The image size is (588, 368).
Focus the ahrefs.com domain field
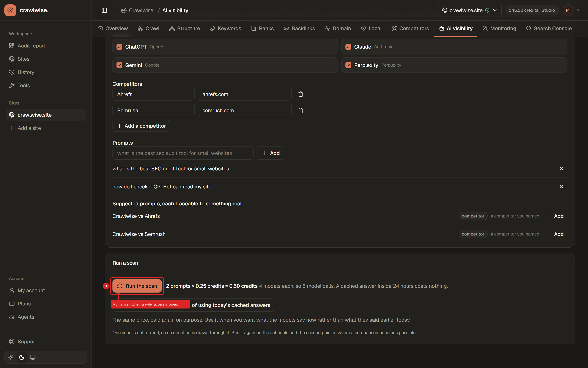tap(245, 94)
